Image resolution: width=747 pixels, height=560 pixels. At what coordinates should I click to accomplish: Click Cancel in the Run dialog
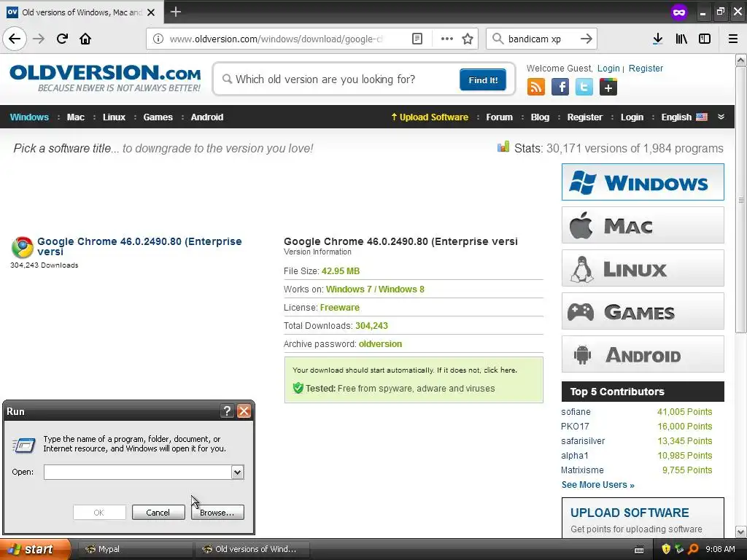158,513
